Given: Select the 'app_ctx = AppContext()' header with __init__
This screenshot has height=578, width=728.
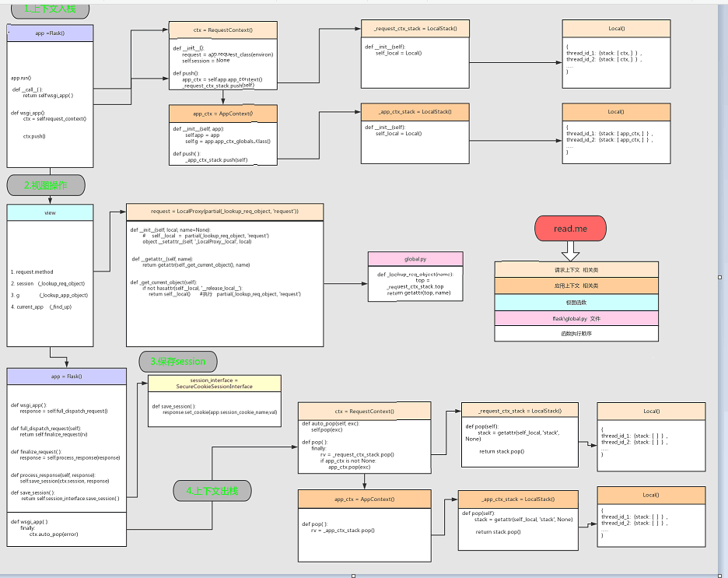Looking at the screenshot, I should click(223, 113).
